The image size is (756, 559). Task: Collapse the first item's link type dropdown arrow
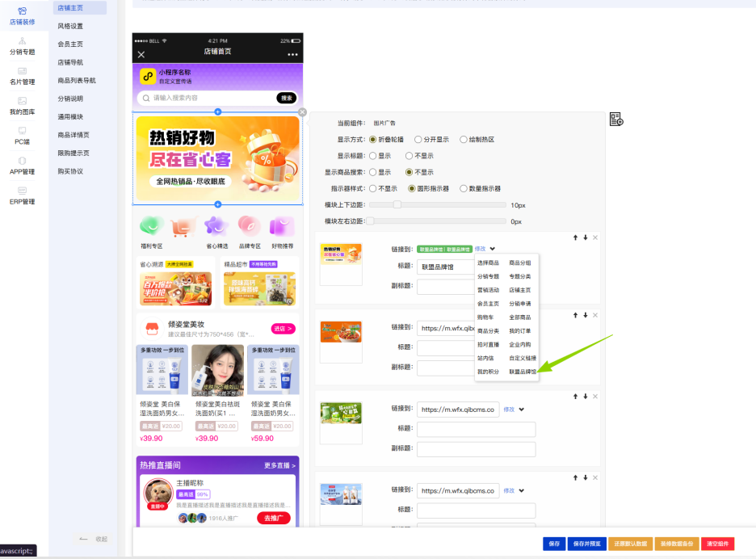pos(492,250)
